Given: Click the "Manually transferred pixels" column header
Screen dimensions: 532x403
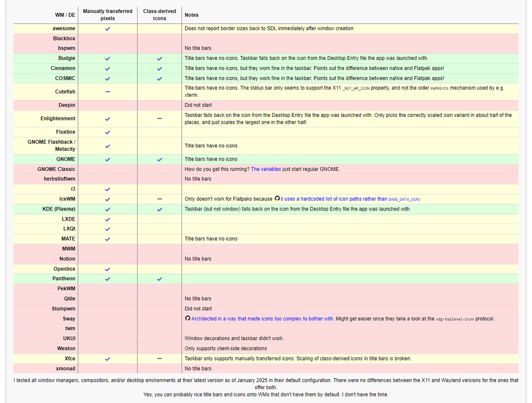Looking at the screenshot, I should click(108, 15).
